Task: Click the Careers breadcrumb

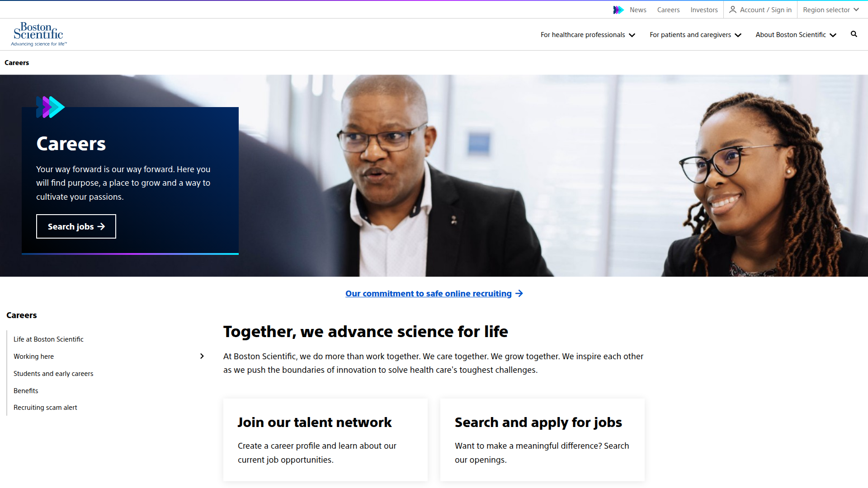Action: [x=17, y=63]
